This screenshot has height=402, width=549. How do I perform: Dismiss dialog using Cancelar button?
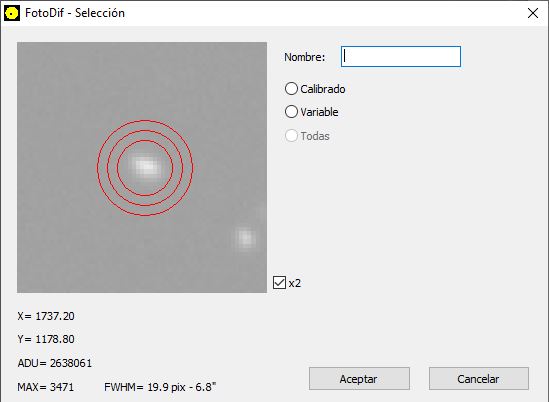[479, 379]
